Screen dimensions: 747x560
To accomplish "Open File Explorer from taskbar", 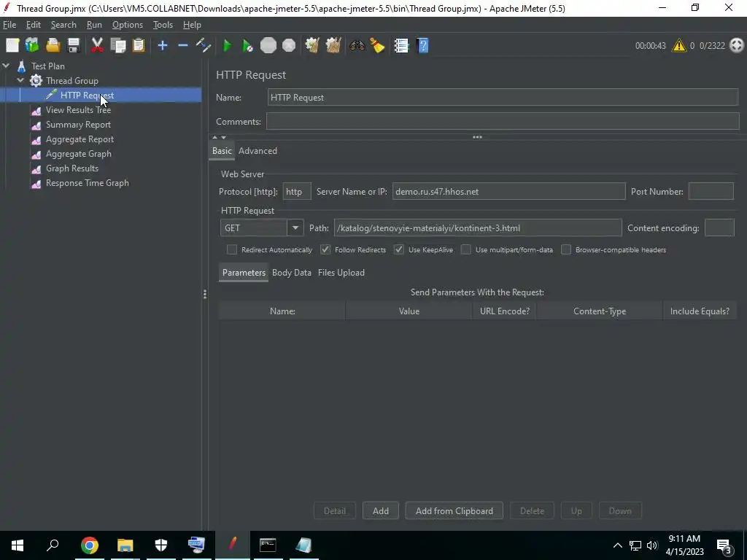I will coord(125,545).
